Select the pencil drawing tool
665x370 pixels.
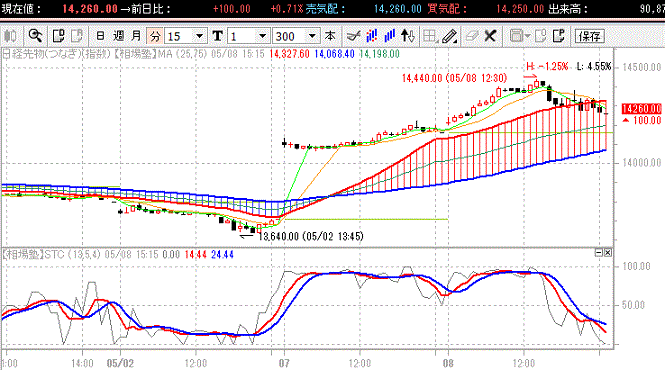pyautogui.click(x=449, y=36)
